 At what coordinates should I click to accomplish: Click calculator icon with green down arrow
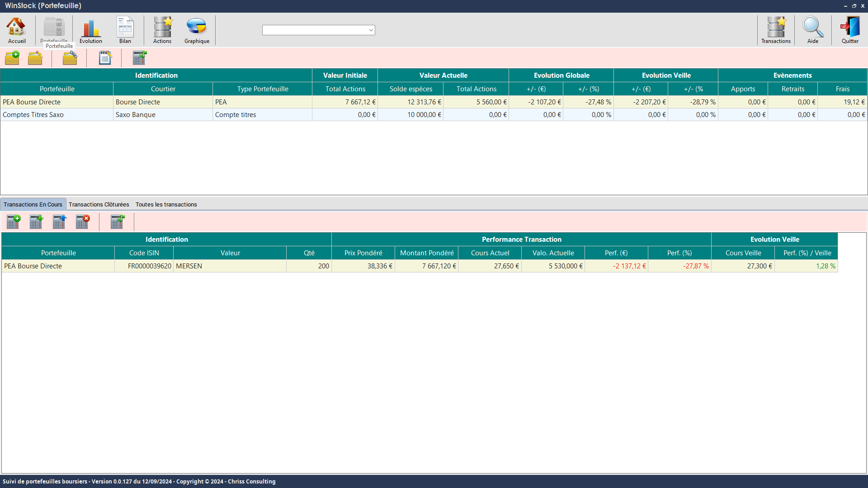pos(36,222)
